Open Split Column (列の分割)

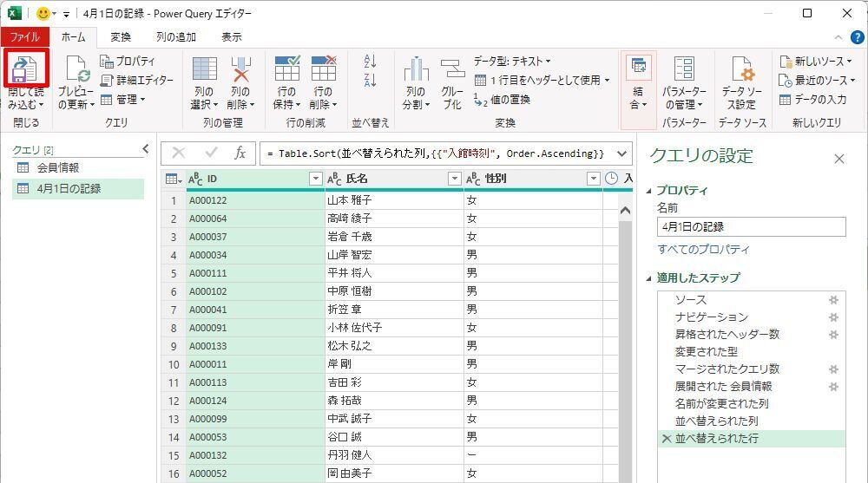416,82
